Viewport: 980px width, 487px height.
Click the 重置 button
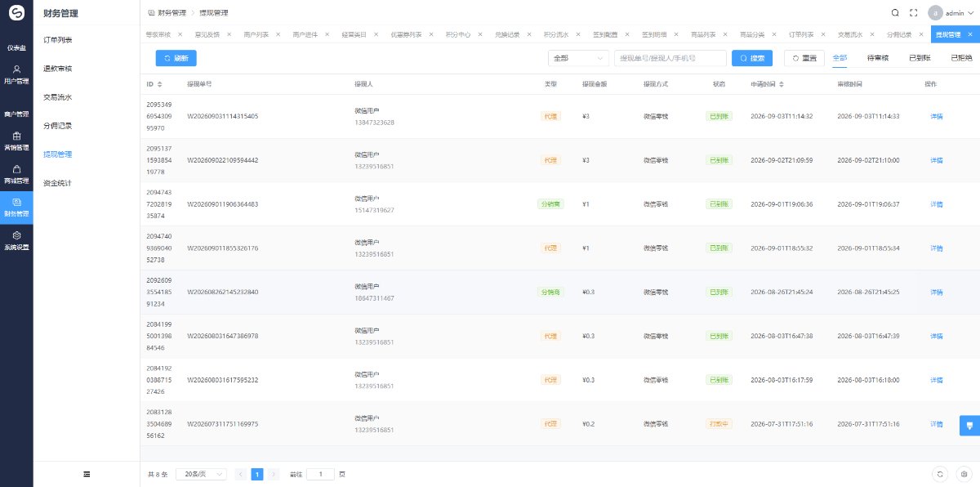804,58
